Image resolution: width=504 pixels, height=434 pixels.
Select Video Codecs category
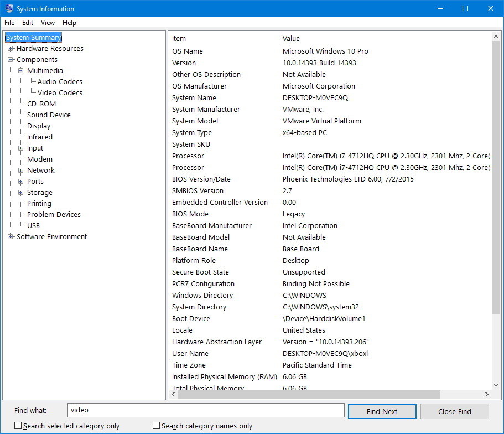pyautogui.click(x=60, y=92)
